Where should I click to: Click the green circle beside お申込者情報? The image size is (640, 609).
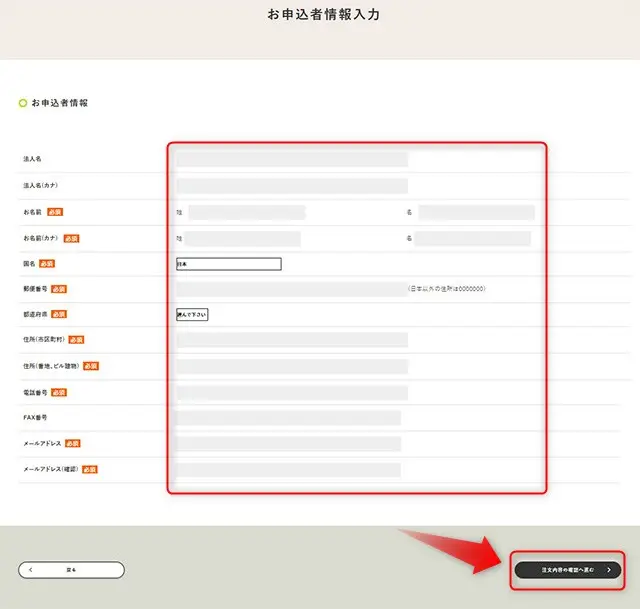click(x=23, y=103)
